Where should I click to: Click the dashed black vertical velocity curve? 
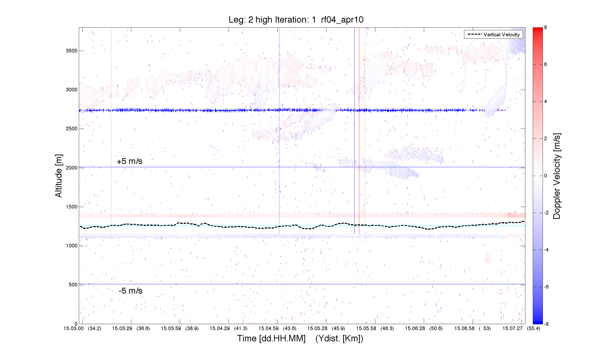302,226
